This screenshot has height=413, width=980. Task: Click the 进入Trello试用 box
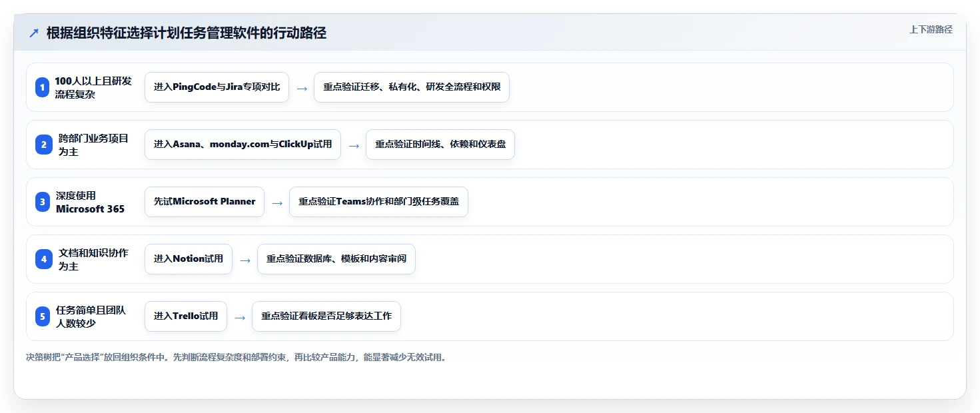186,316
